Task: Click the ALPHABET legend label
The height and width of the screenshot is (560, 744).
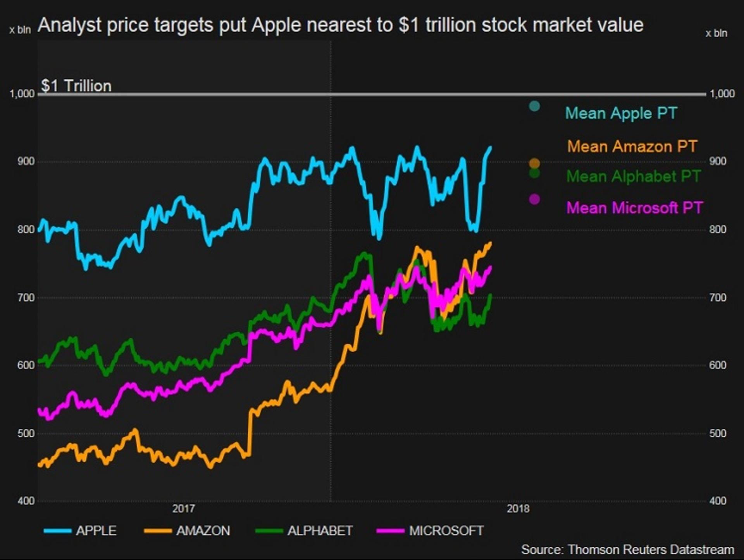Action: (320, 531)
